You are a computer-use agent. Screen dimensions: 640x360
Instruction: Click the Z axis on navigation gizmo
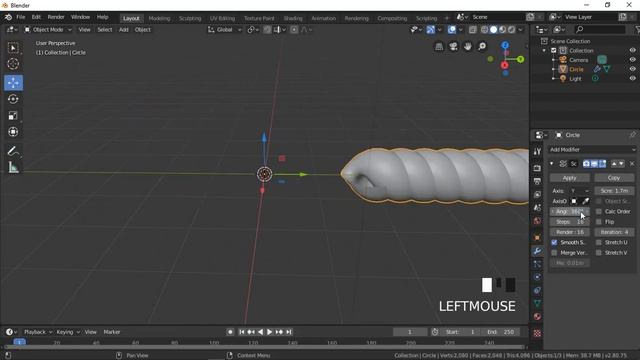pos(505,45)
